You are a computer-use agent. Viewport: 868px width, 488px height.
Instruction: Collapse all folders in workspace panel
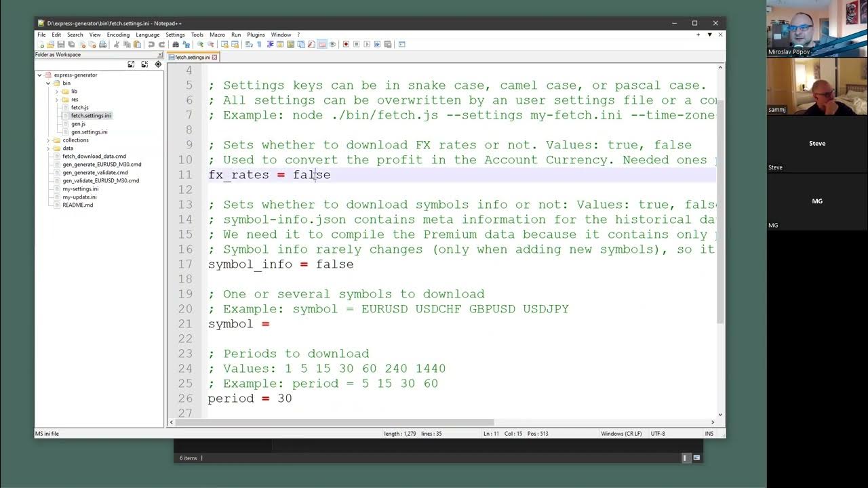tap(144, 64)
